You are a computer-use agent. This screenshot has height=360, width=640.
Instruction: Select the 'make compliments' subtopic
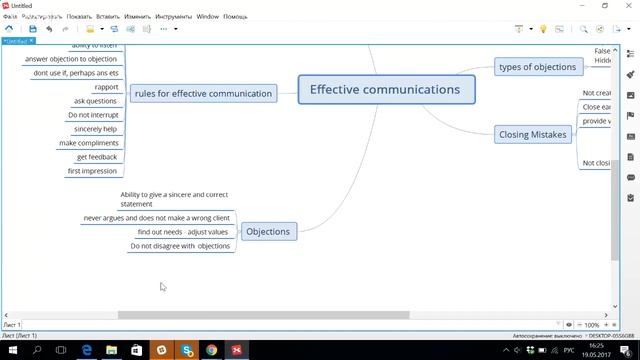[x=89, y=143]
